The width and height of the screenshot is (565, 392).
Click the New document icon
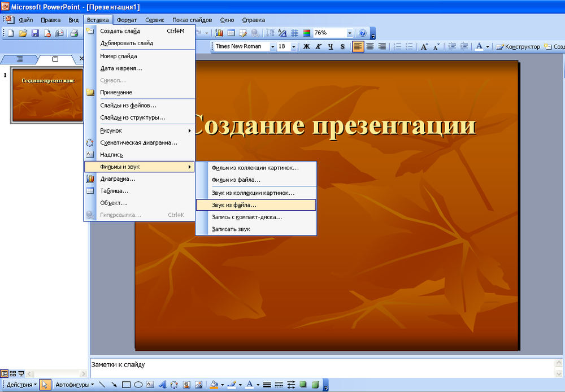(x=11, y=33)
